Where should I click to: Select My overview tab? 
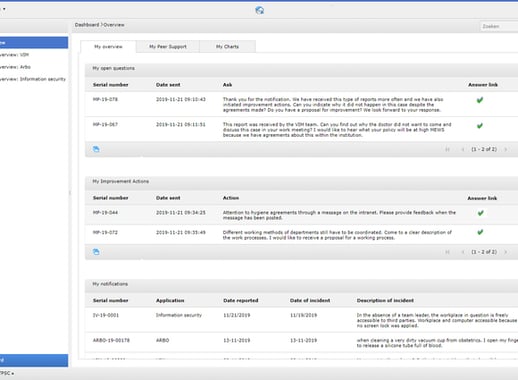[x=108, y=47]
